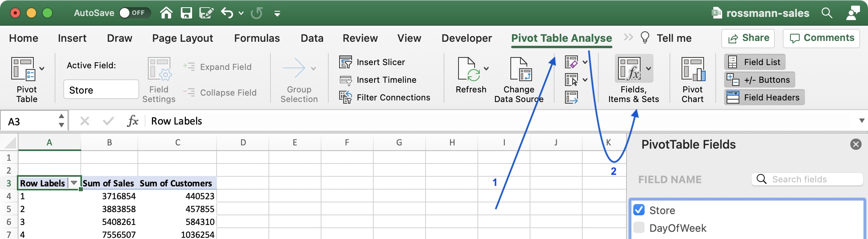Select cell with value 3716854
Viewport: 868px width, 239px height.
109,196
